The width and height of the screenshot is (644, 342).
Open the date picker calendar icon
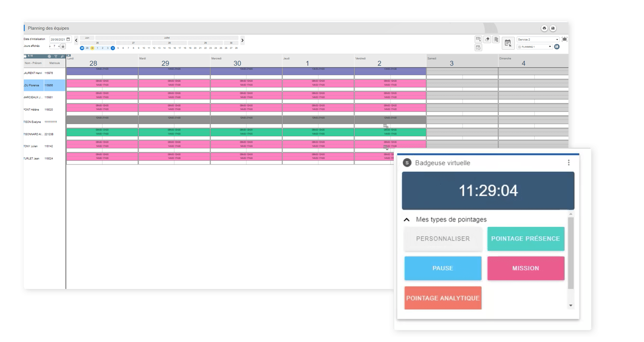coord(68,39)
